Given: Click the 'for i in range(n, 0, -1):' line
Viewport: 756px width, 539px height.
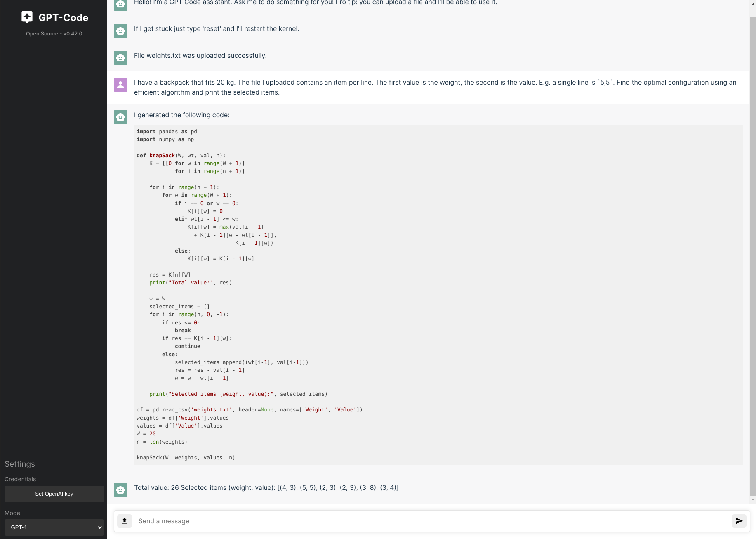Looking at the screenshot, I should [x=189, y=314].
